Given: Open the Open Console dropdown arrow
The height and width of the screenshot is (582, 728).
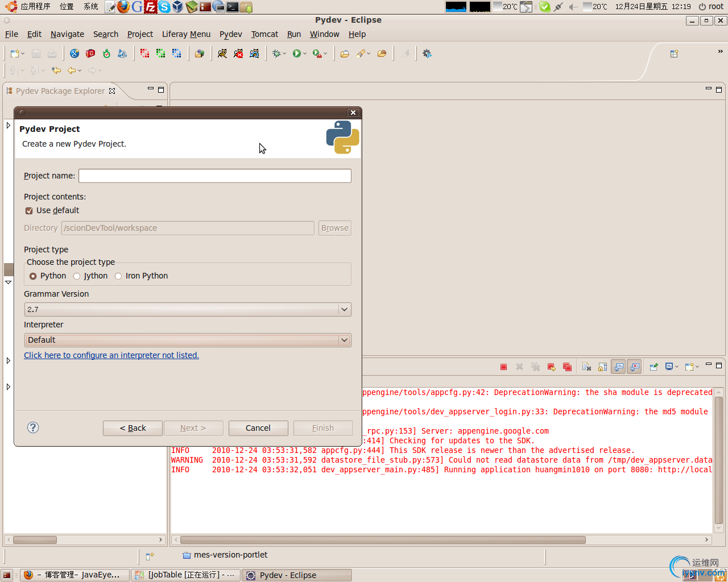Looking at the screenshot, I should (x=697, y=367).
